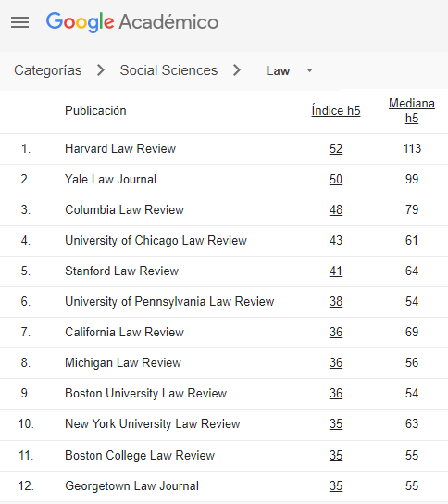Open the hamburger menu

coord(20,22)
